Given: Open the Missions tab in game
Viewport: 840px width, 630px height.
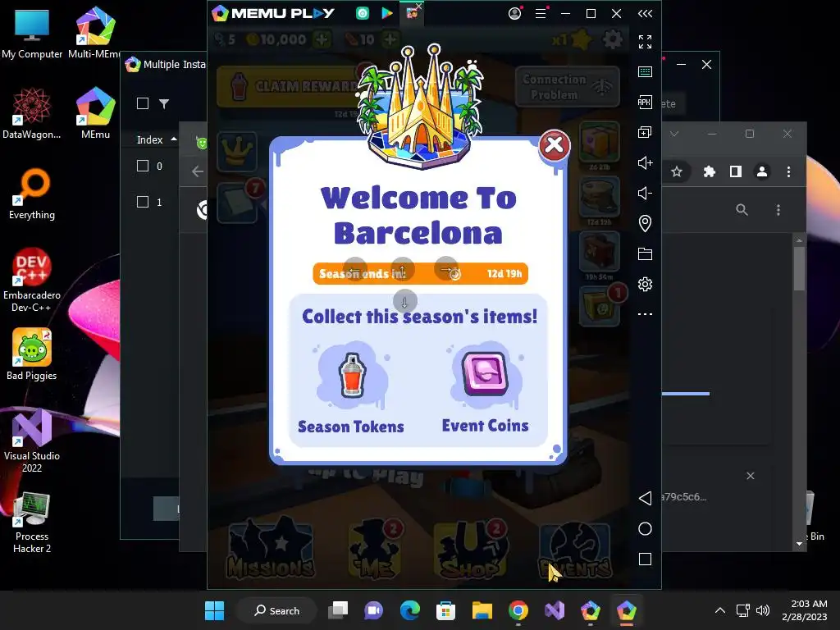Looking at the screenshot, I should [x=271, y=549].
